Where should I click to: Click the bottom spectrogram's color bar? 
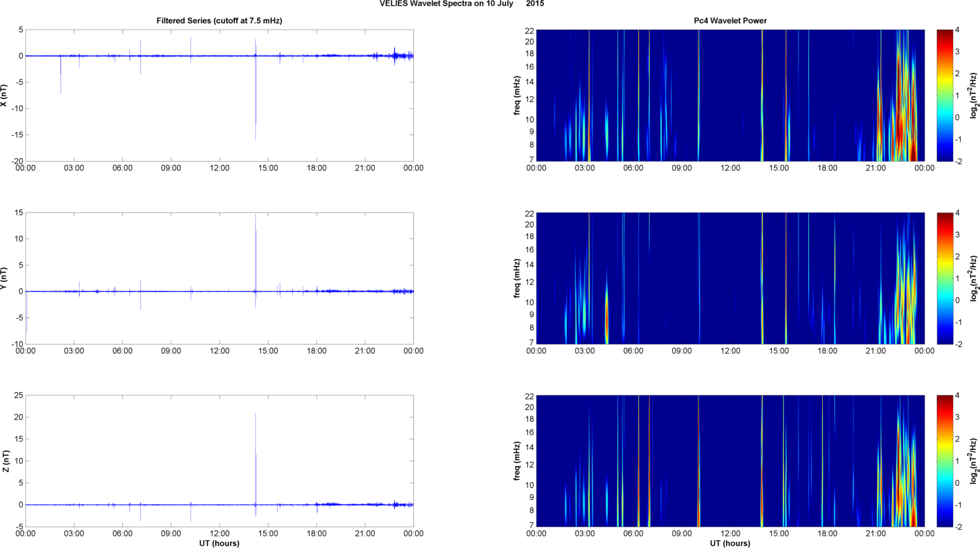click(944, 461)
